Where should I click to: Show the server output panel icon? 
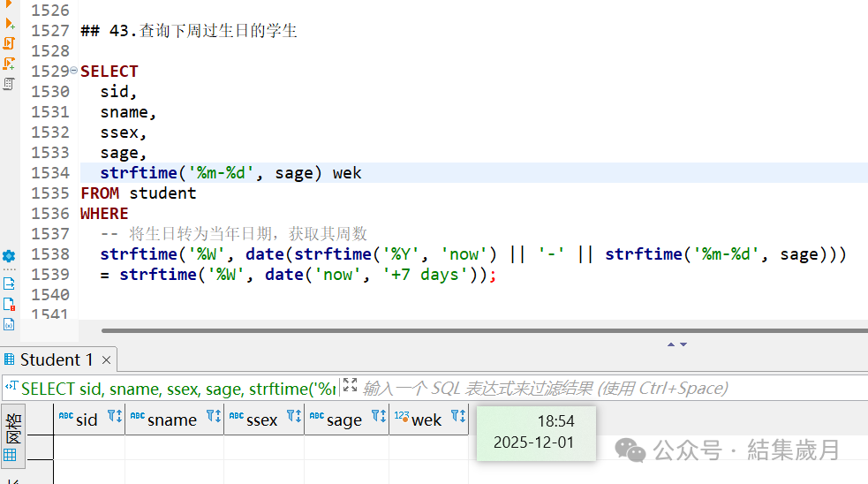pos(9,284)
